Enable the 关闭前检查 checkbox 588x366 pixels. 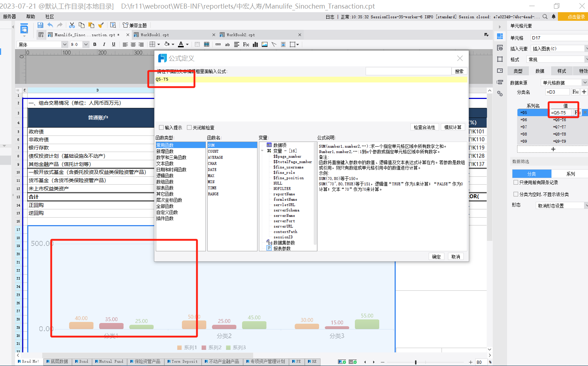click(189, 128)
